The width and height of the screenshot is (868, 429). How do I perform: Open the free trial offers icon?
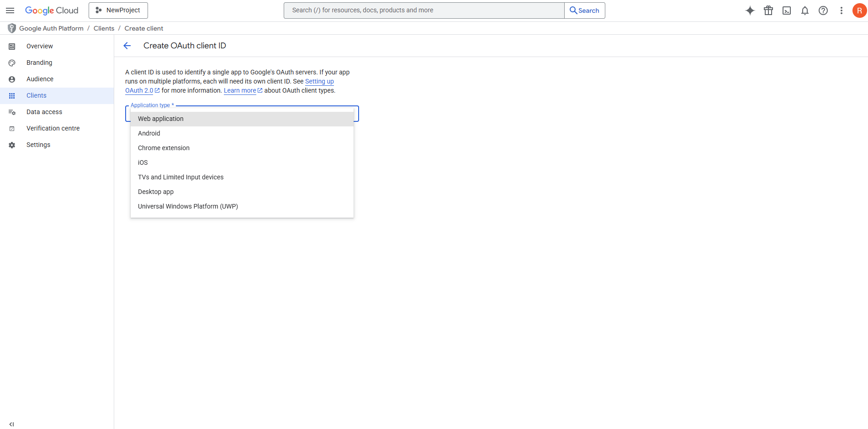(x=768, y=10)
